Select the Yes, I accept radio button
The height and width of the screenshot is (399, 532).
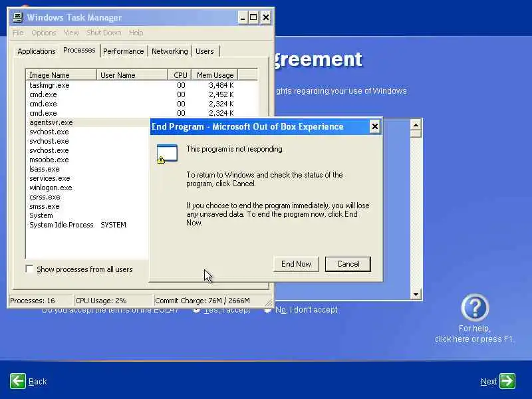pyautogui.click(x=196, y=310)
